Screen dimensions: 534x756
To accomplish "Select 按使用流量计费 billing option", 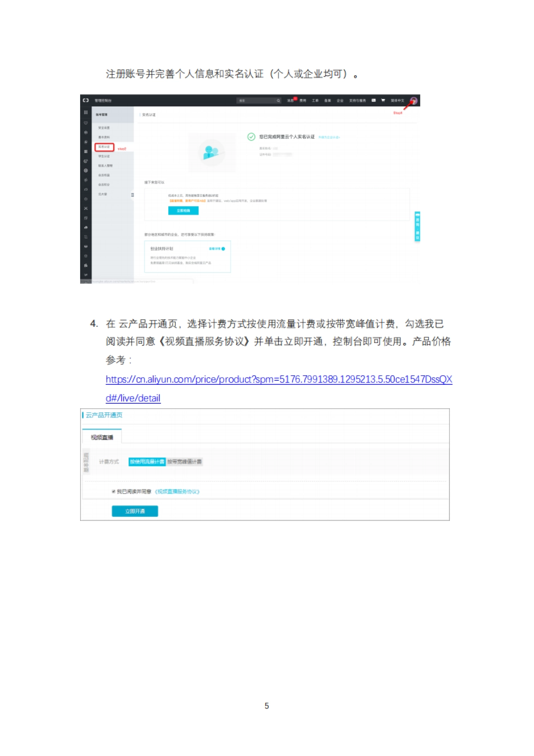I will tap(147, 462).
